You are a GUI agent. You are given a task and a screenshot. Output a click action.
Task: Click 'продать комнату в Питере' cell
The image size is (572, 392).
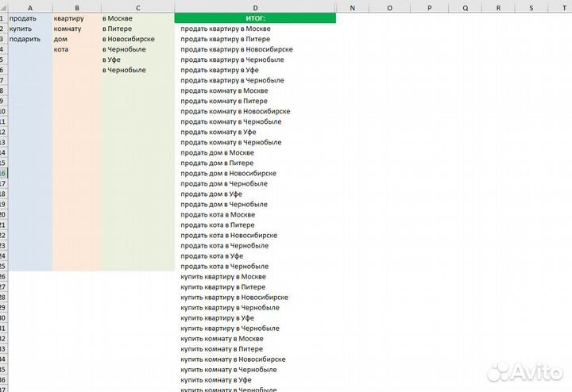point(255,101)
